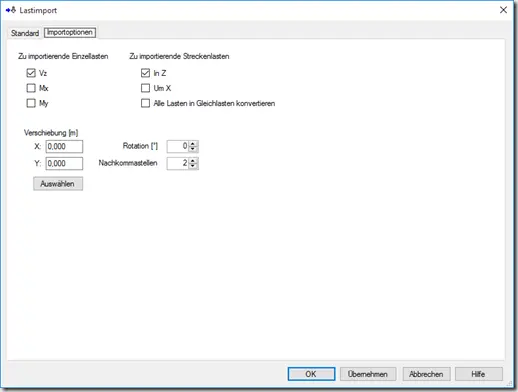518x392 pixels.
Task: Confirm with the OK button
Action: (x=311, y=374)
